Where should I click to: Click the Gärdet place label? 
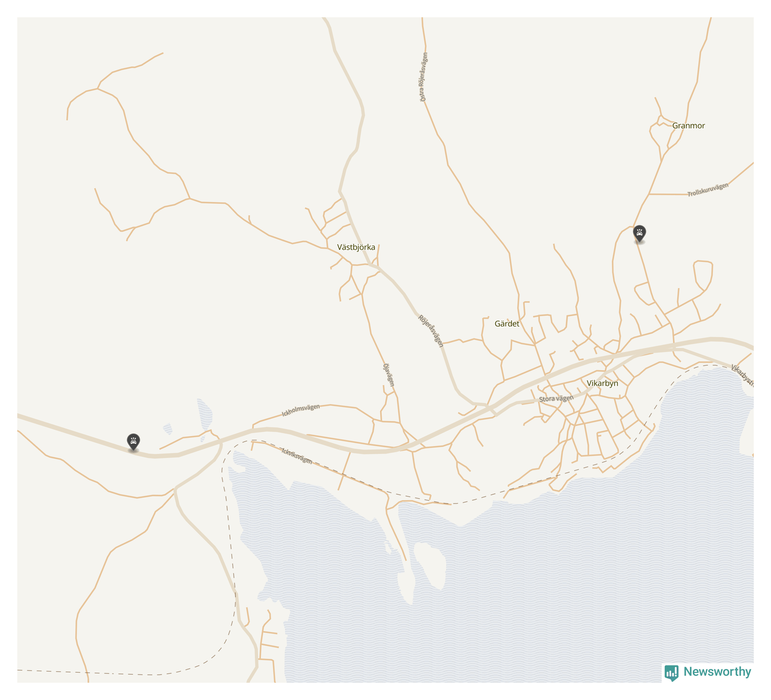(507, 324)
